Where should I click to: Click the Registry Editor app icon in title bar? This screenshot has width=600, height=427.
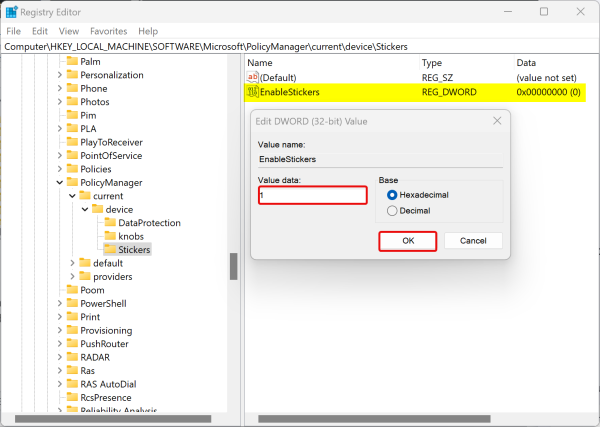pos(12,11)
